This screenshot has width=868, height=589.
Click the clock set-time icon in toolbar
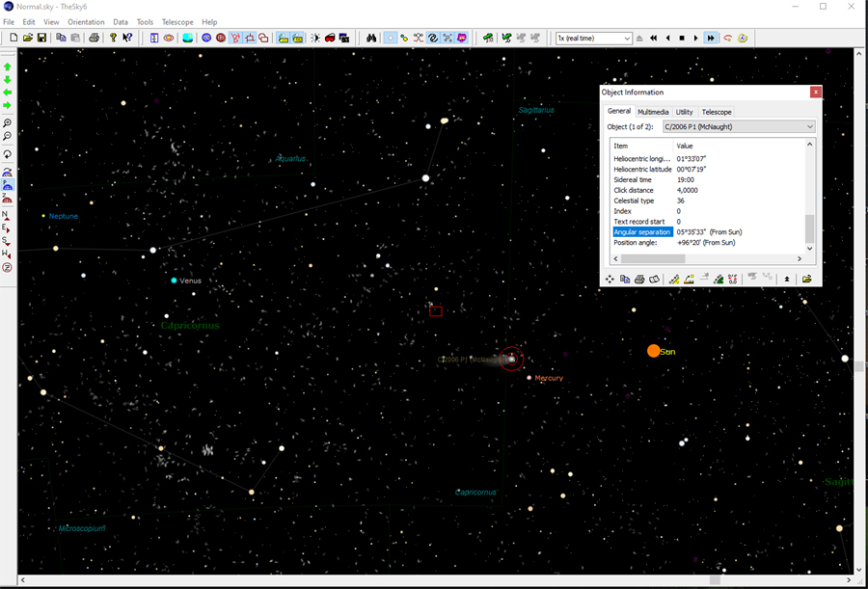(x=743, y=39)
